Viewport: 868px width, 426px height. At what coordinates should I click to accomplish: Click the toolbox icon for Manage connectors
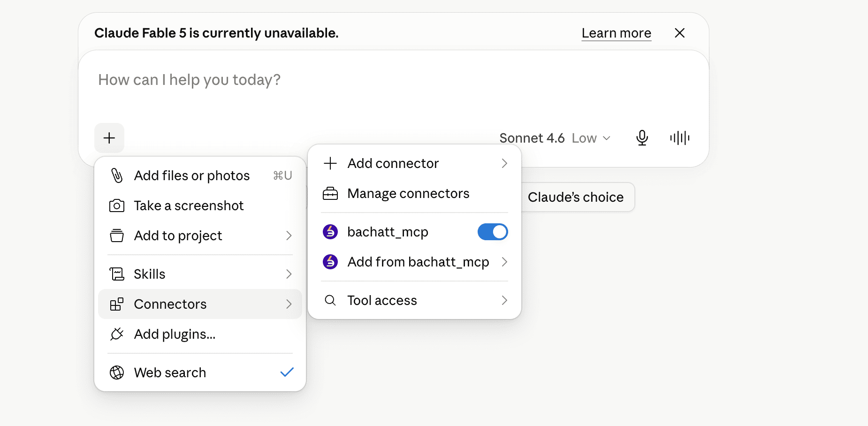point(330,193)
